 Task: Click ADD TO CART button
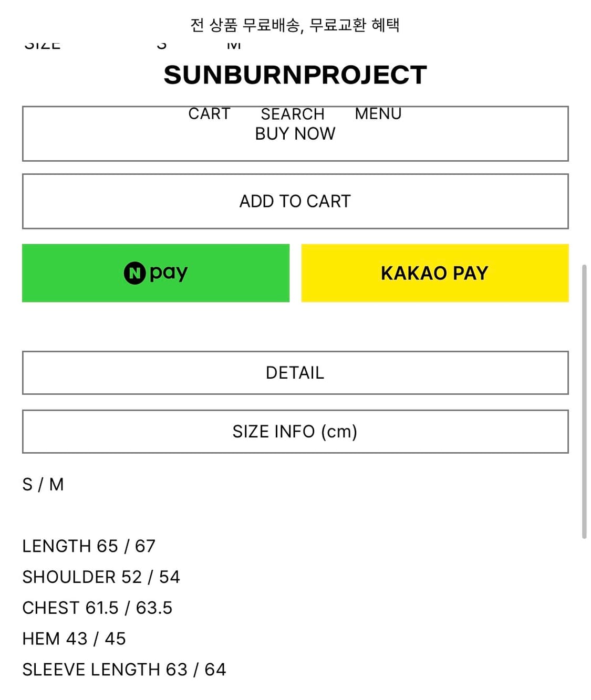coord(295,201)
